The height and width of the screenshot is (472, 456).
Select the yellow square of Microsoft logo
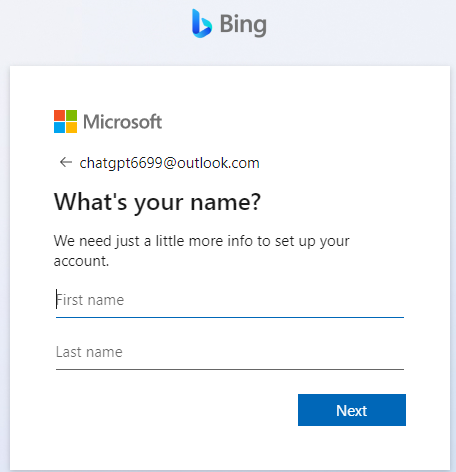click(71, 128)
